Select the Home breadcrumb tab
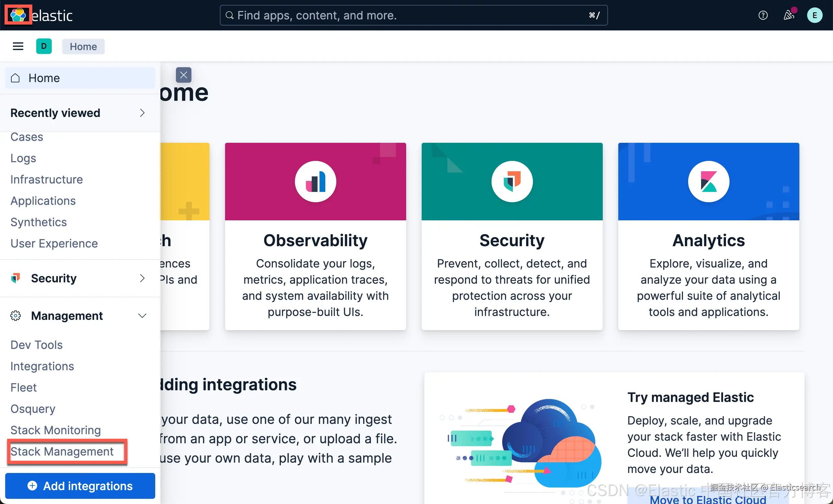The width and height of the screenshot is (833, 504). [x=83, y=46]
